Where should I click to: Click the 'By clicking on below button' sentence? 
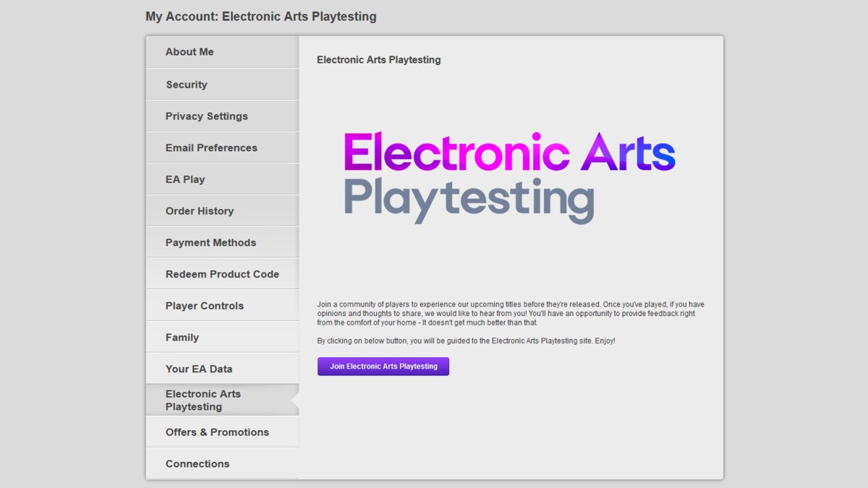coord(467,341)
